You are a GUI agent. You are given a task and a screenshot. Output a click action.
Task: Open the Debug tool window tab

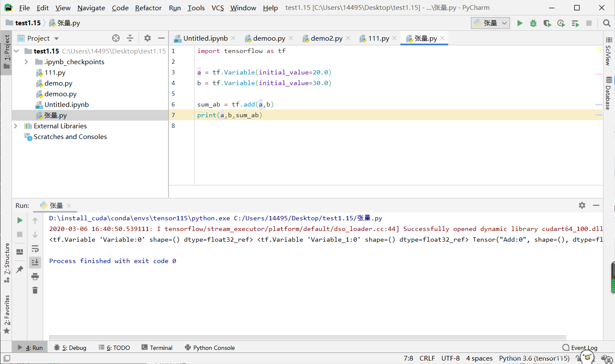(x=71, y=348)
